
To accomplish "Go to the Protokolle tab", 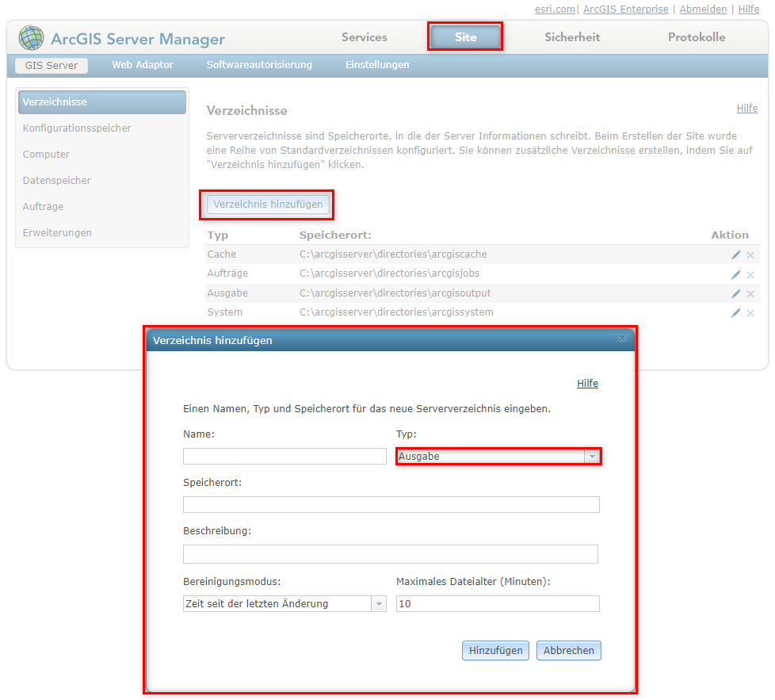I will (697, 37).
